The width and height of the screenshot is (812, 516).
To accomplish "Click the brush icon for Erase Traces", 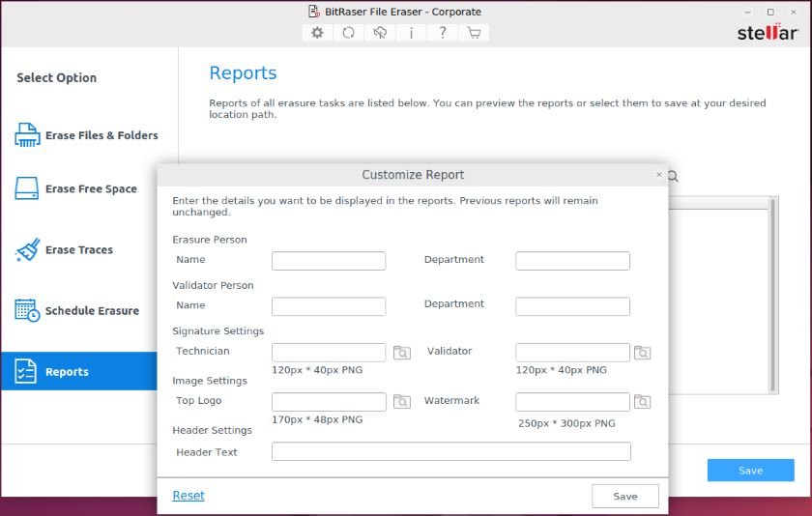I will (28, 249).
